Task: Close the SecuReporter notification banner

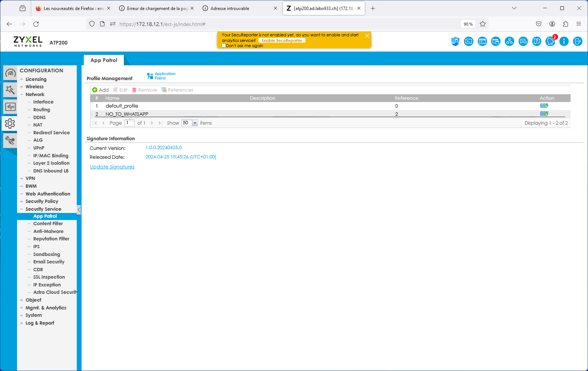Action: [367, 36]
